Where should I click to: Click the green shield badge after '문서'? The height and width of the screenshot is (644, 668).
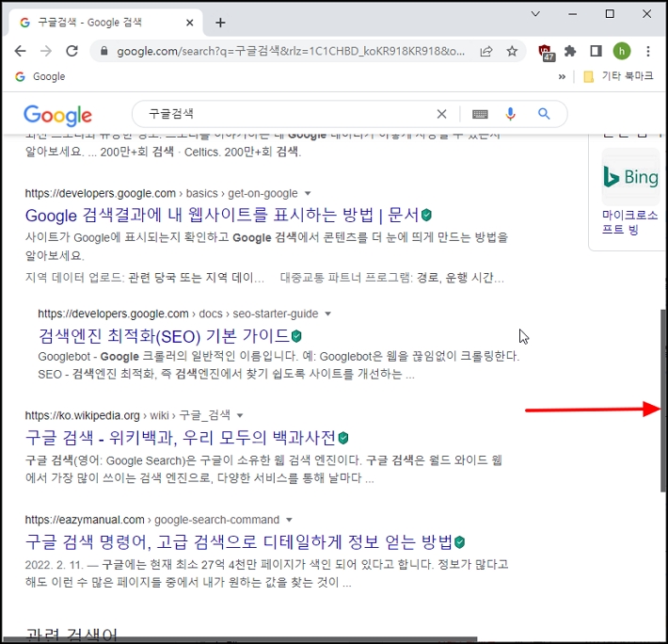click(426, 215)
